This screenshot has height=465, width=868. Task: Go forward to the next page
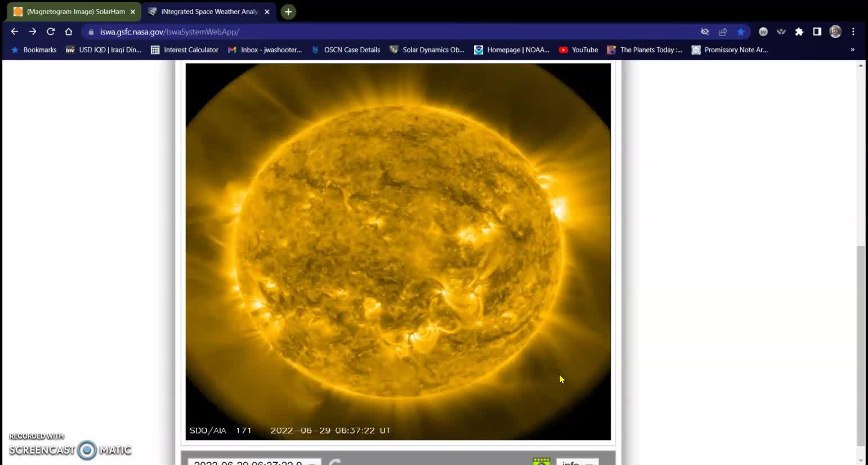33,32
